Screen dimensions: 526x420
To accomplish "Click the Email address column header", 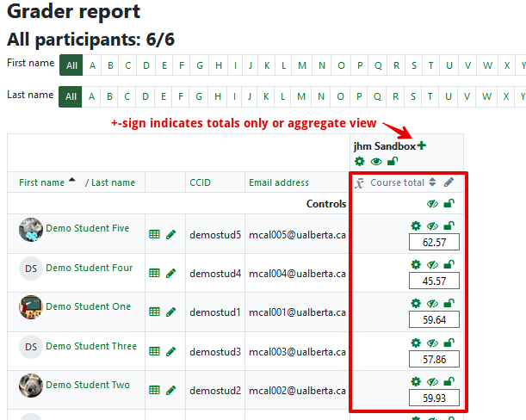I will click(x=277, y=182).
